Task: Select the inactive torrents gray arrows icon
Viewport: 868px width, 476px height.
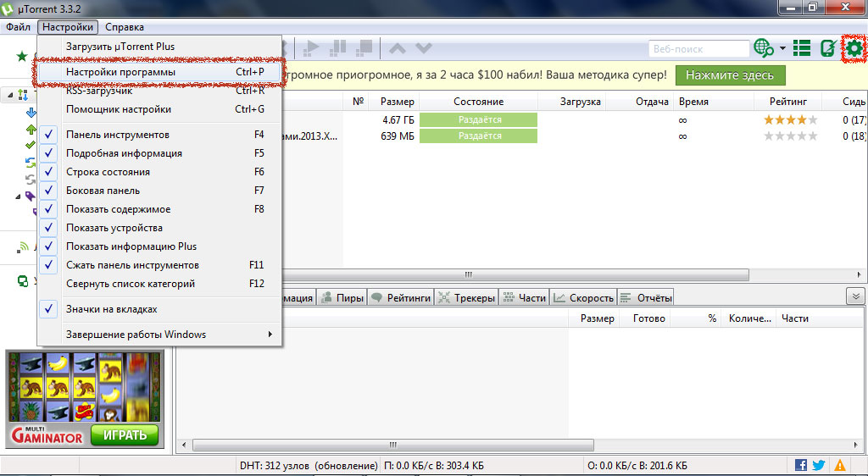Action: point(31,179)
